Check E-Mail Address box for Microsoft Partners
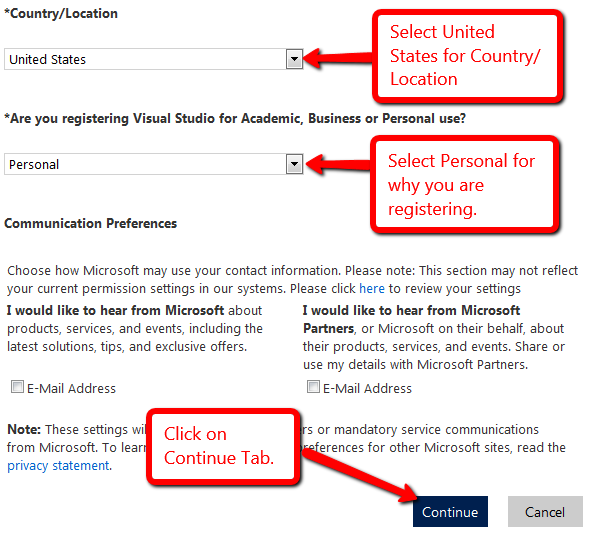The height and width of the screenshot is (535, 592). [x=313, y=387]
